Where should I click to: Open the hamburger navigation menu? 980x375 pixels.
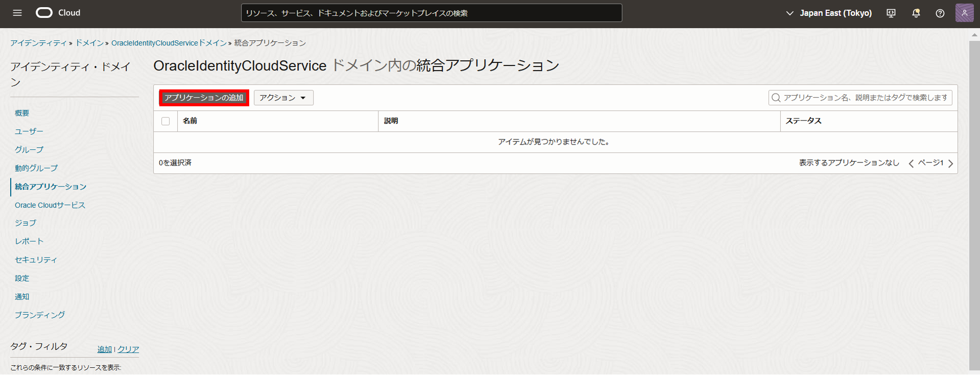tap(17, 13)
